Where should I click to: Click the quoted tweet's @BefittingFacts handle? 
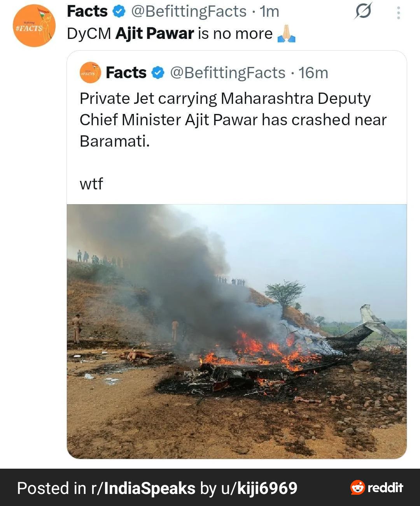228,73
